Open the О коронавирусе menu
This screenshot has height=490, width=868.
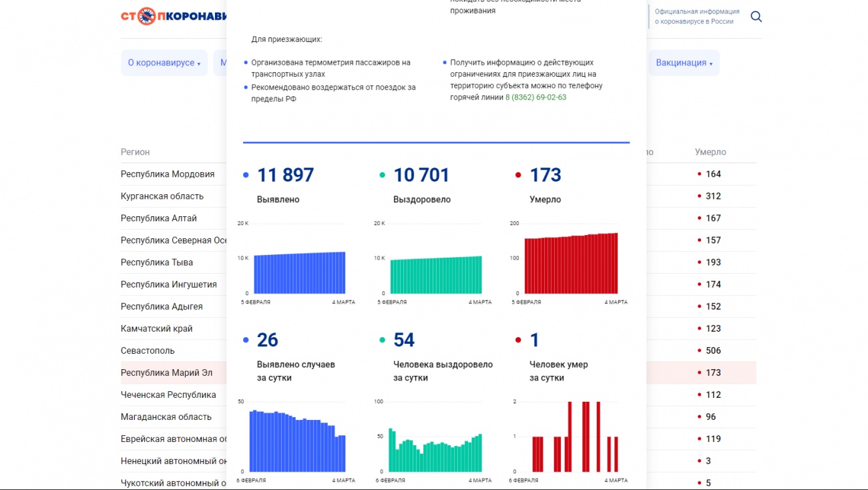point(160,62)
